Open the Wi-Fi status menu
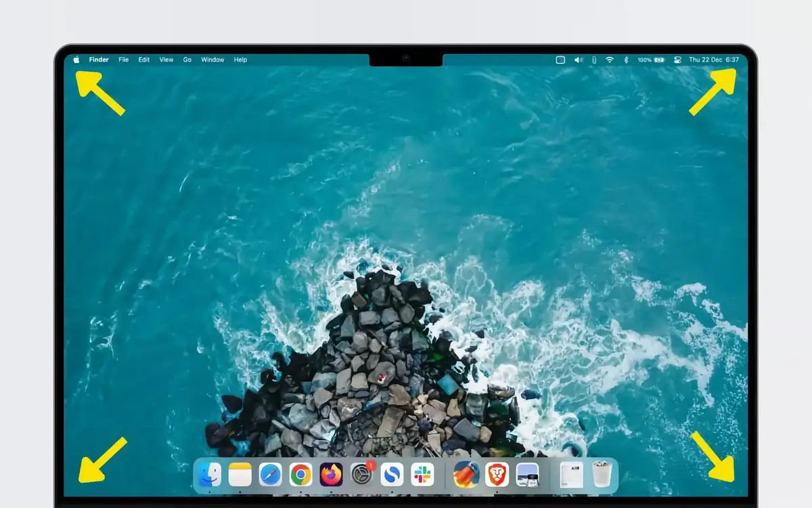The image size is (812, 508). click(x=609, y=60)
